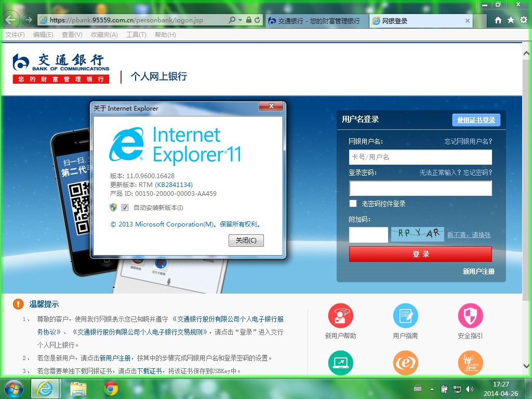Open the 查看(V) menu
Image resolution: width=532 pixels, height=399 pixels.
pos(72,35)
